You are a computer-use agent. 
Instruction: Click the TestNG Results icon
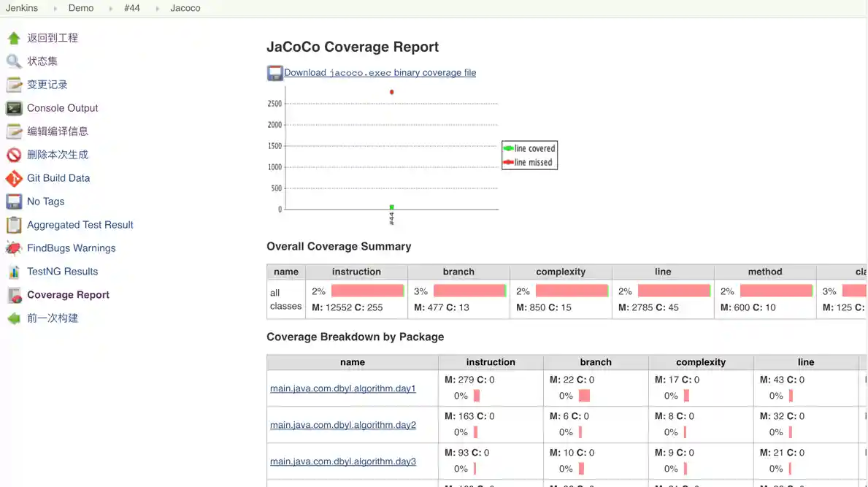[x=14, y=272]
